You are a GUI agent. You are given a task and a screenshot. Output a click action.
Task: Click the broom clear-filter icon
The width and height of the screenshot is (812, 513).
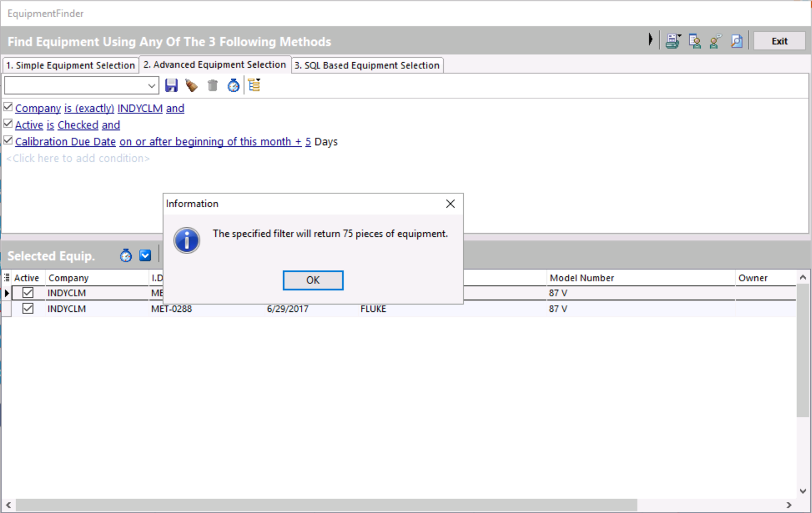point(192,86)
